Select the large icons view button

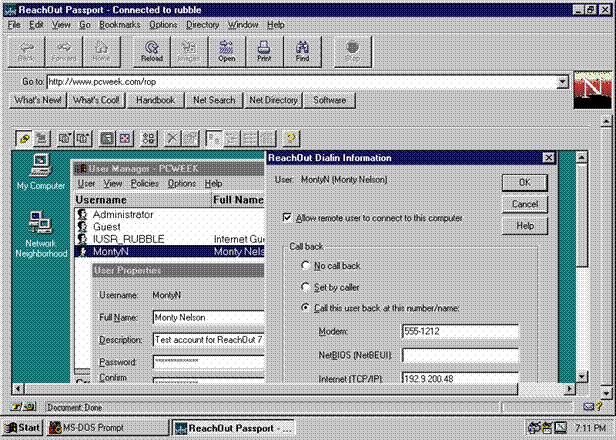click(214, 138)
